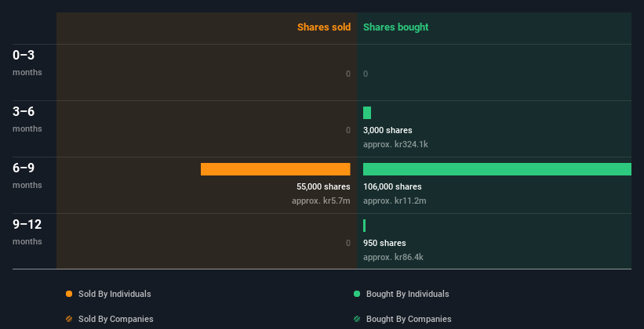The height and width of the screenshot is (329, 644).
Task: Toggle the Bought By Companies legend label
Action: click(409, 319)
